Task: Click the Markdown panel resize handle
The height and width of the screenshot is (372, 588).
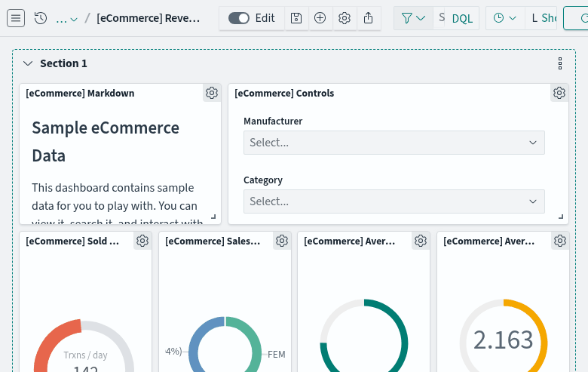Action: [x=213, y=217]
